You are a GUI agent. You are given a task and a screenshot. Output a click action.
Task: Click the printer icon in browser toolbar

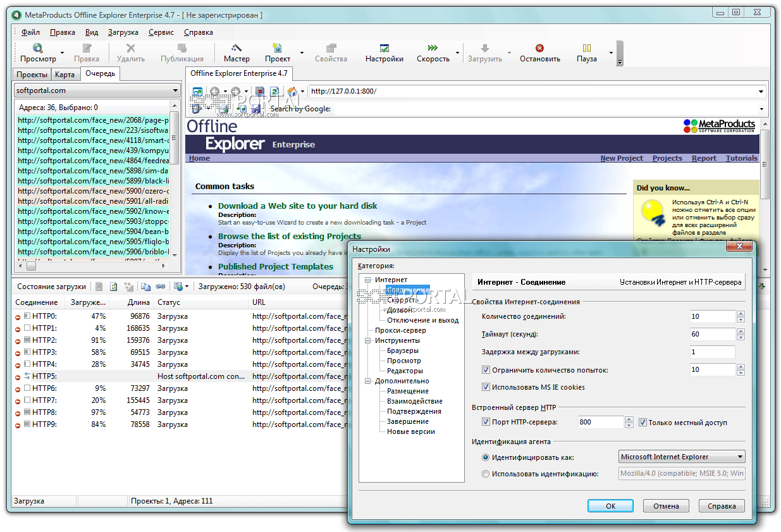click(224, 109)
